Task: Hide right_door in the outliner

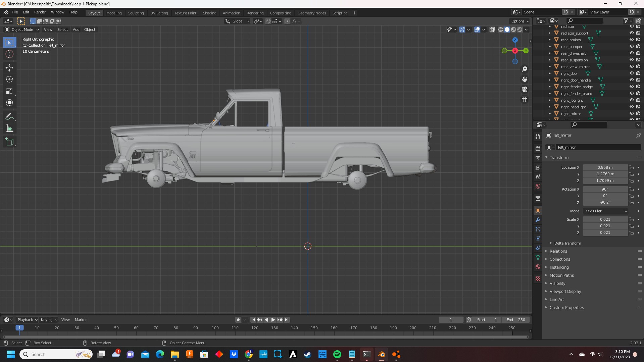Action: (631, 73)
